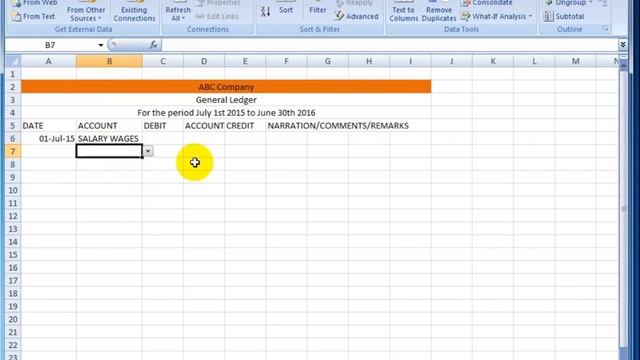
Task: Click the Consolidate tool
Action: (486, 3)
